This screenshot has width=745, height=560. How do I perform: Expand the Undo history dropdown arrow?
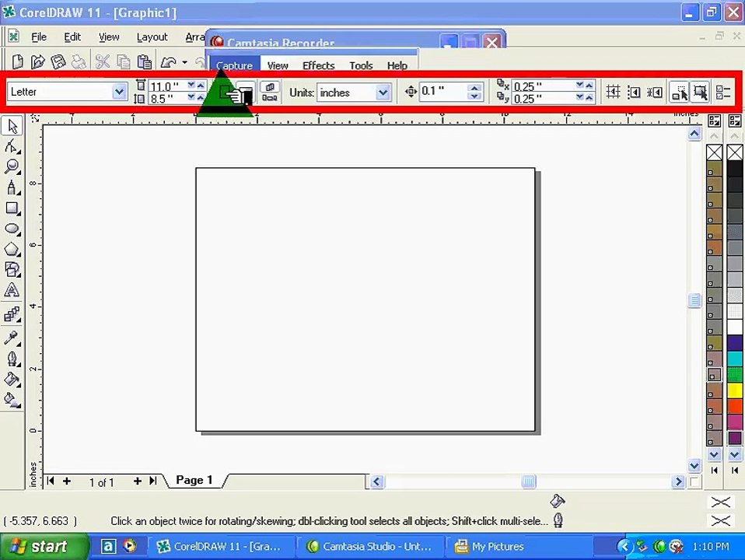[185, 62]
